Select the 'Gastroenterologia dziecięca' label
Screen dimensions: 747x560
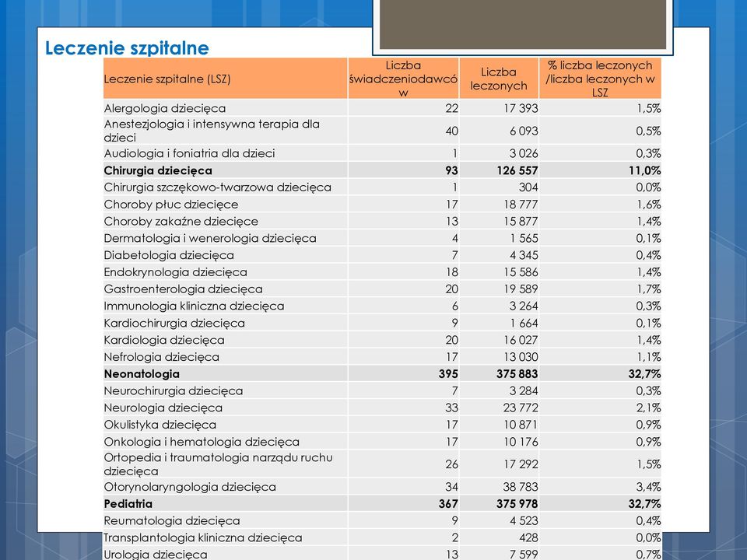[183, 289]
